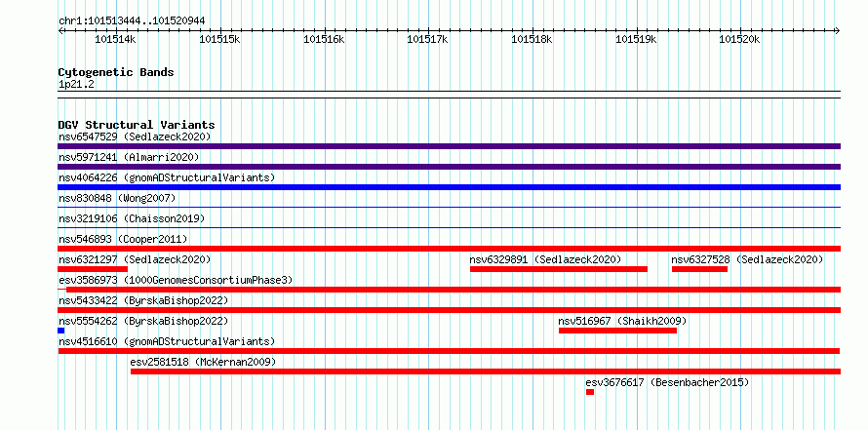Click the 101516k ruler position
This screenshot has height=430, width=868.
324,39
